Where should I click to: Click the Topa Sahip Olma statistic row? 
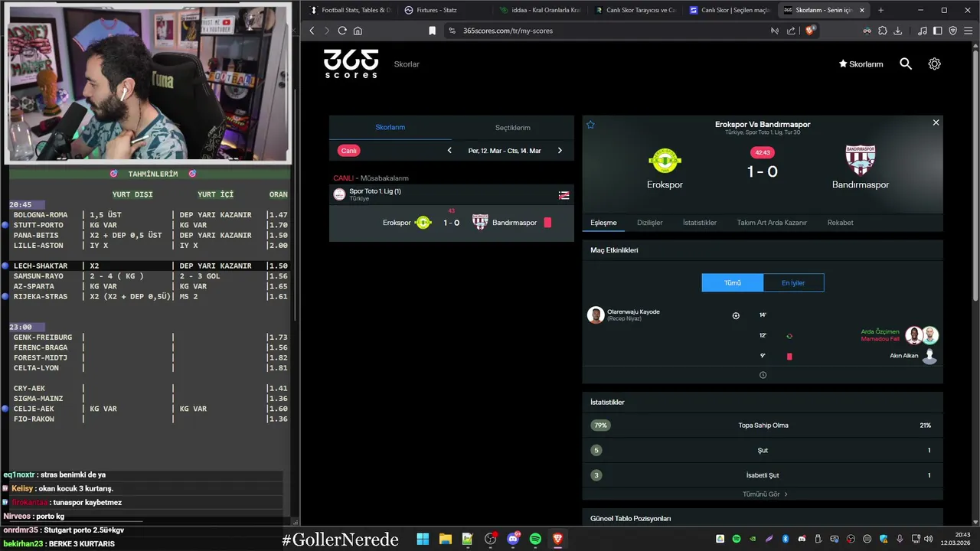tap(763, 425)
